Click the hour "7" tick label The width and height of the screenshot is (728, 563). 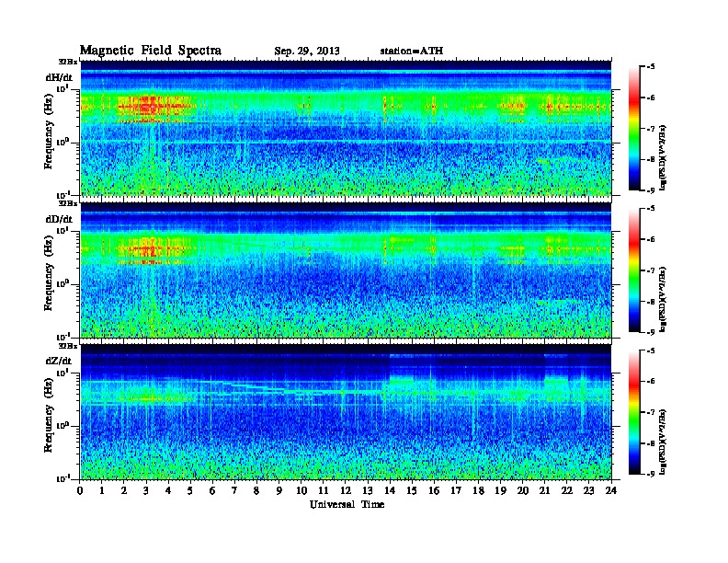tap(235, 491)
